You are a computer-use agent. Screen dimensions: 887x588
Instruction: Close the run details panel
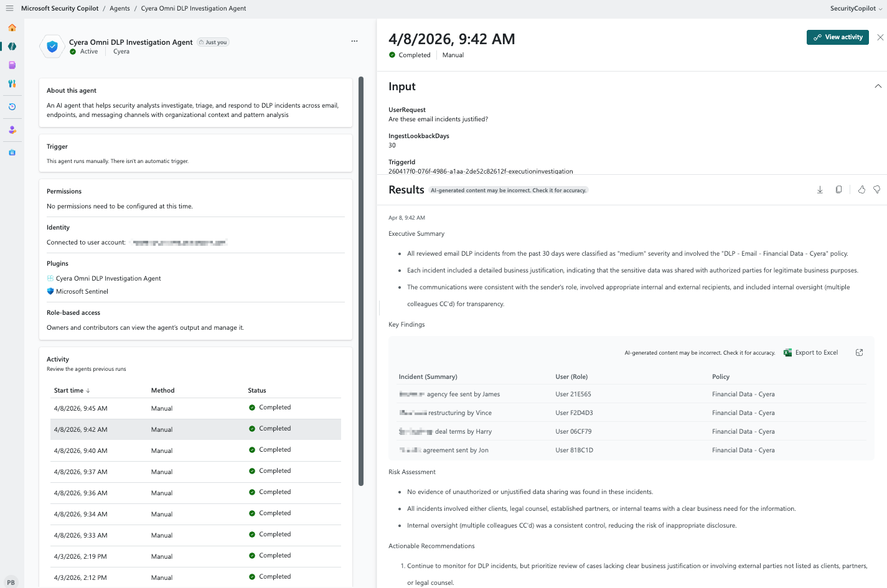pos(880,37)
